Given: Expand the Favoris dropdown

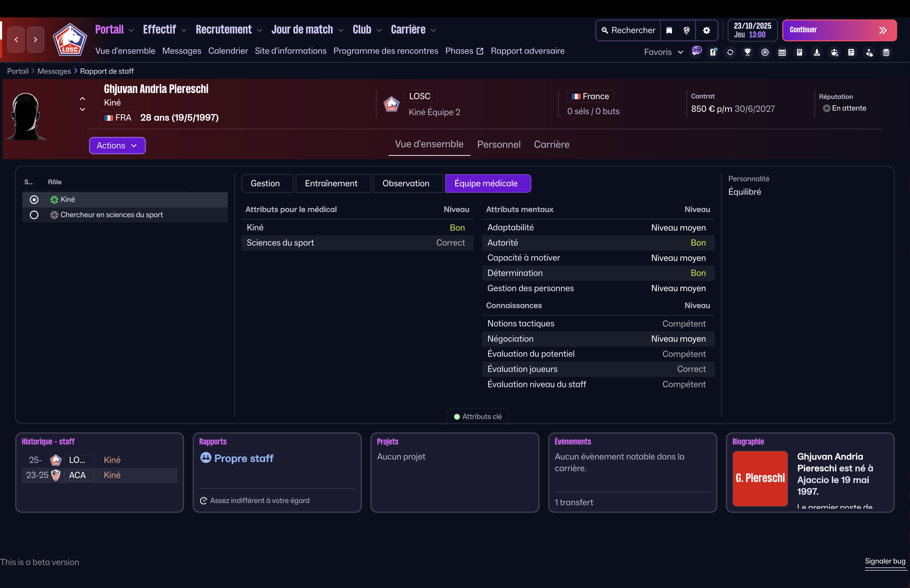Looking at the screenshot, I should [663, 52].
